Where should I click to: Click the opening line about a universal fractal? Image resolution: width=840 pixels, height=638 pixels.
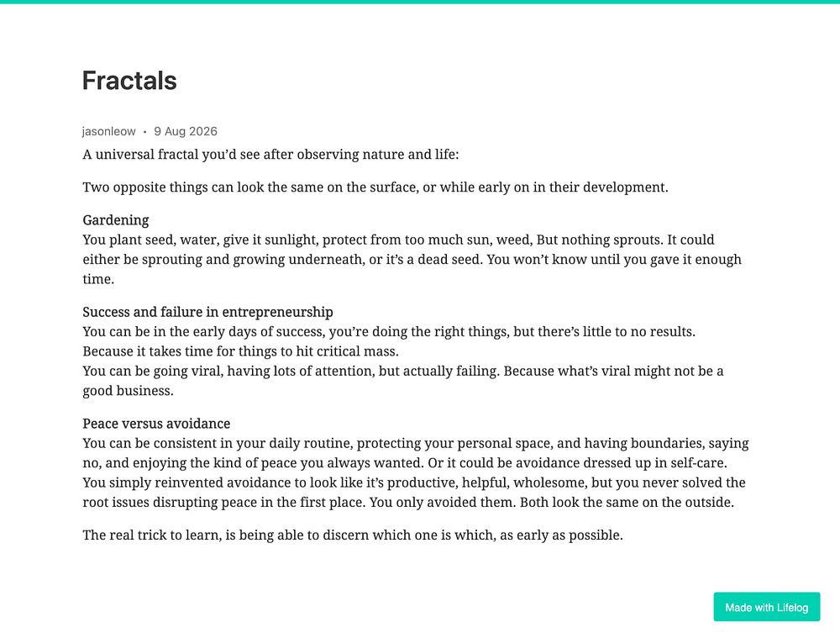coord(270,155)
